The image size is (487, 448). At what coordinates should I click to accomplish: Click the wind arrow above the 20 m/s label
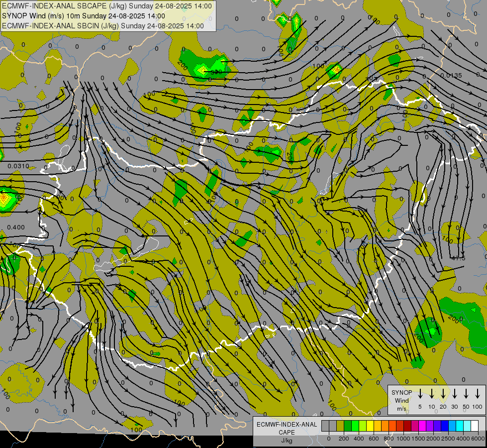click(x=443, y=394)
